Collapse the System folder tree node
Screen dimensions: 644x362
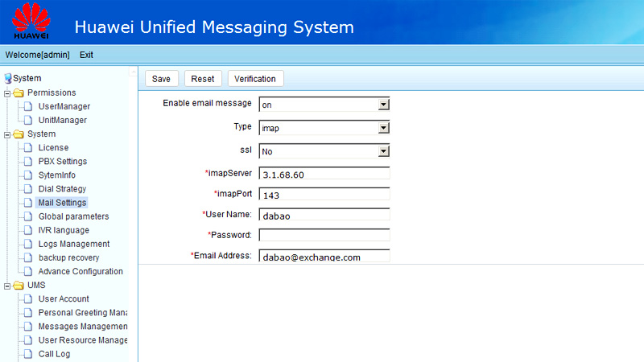[x=7, y=134]
